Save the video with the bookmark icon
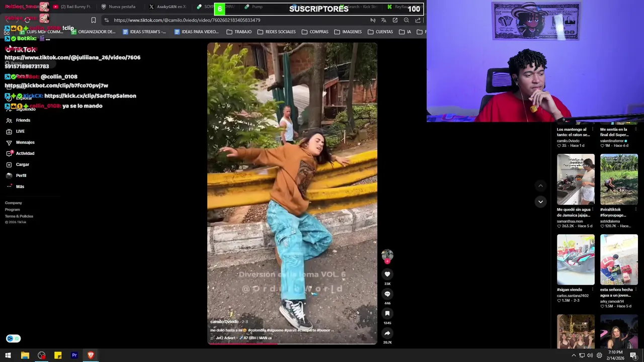Image resolution: width=644 pixels, height=362 pixels. (x=387, y=313)
